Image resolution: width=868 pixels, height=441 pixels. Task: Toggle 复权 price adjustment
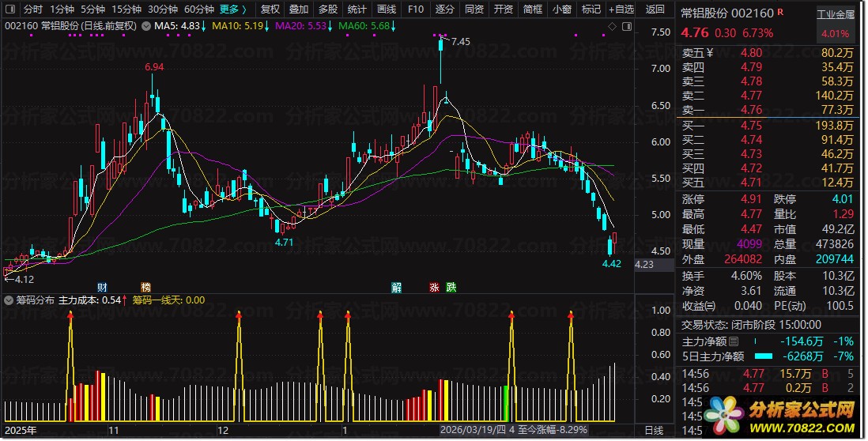tap(270, 9)
